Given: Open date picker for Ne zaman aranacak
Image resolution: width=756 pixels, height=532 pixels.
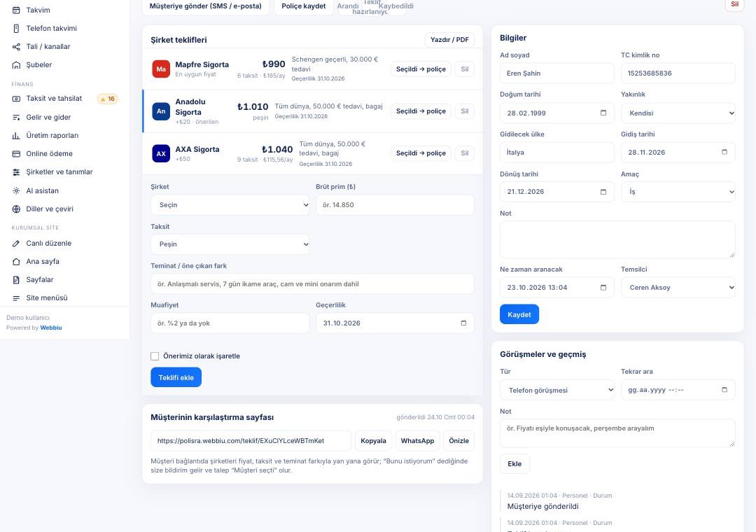Looking at the screenshot, I should point(603,288).
